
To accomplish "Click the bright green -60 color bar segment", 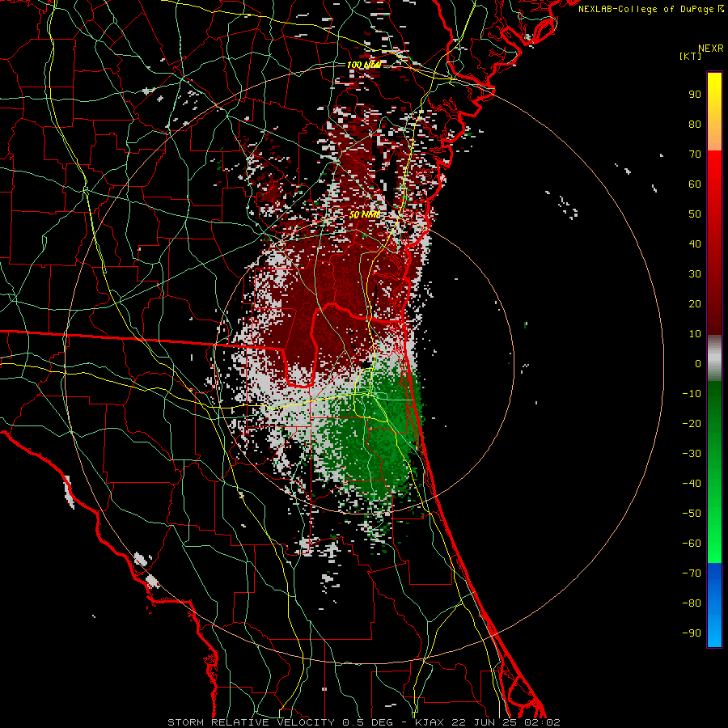I will (x=714, y=544).
